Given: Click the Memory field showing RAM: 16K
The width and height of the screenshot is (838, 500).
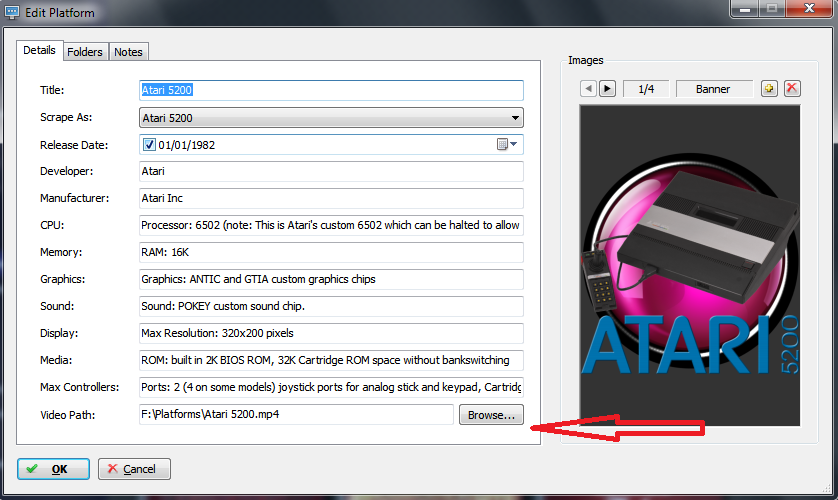Looking at the screenshot, I should click(x=331, y=252).
